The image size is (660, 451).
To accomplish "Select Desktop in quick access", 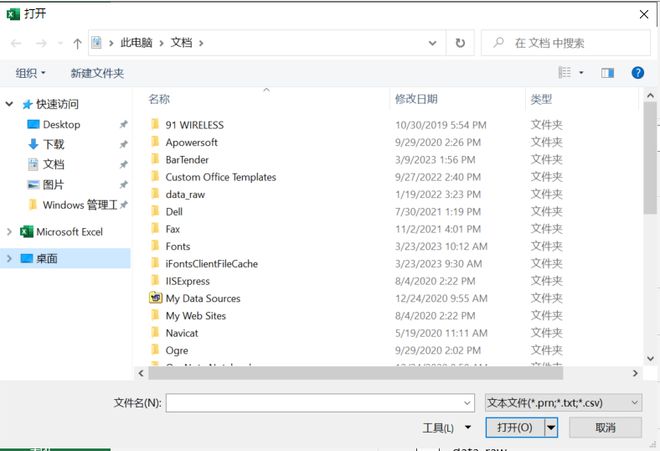I will tap(61, 125).
